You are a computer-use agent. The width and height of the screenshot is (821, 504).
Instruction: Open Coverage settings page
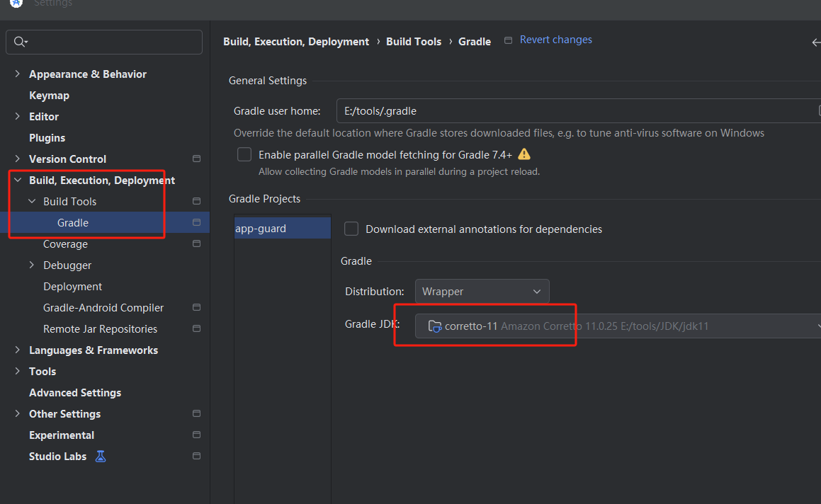coord(65,244)
